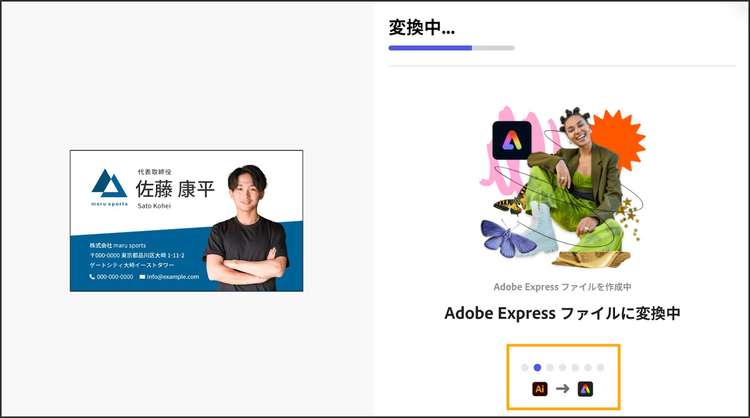Select the active blue pagination dot

537,367
